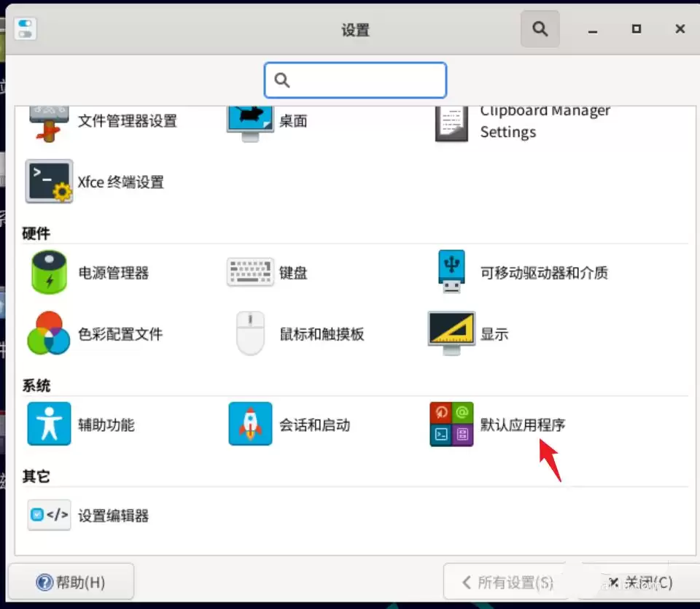Click the 文件管理器设置 label
Image resolution: width=700 pixels, height=609 pixels.
coord(128,120)
